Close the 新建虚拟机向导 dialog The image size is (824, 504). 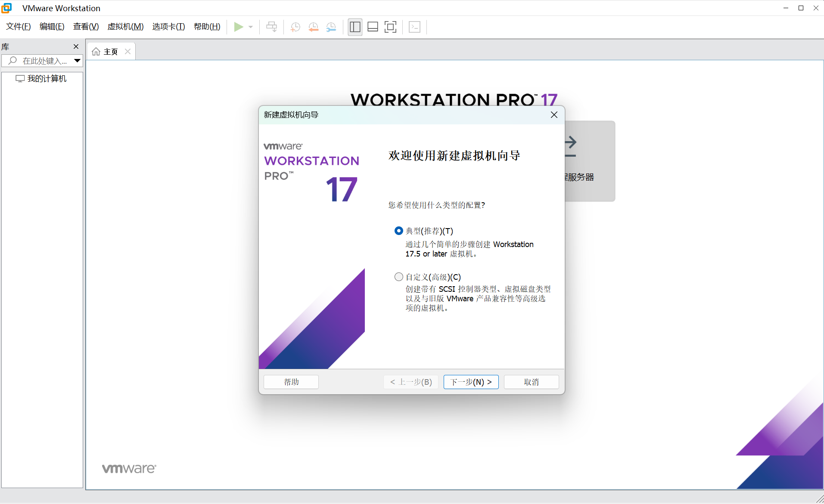pos(554,114)
